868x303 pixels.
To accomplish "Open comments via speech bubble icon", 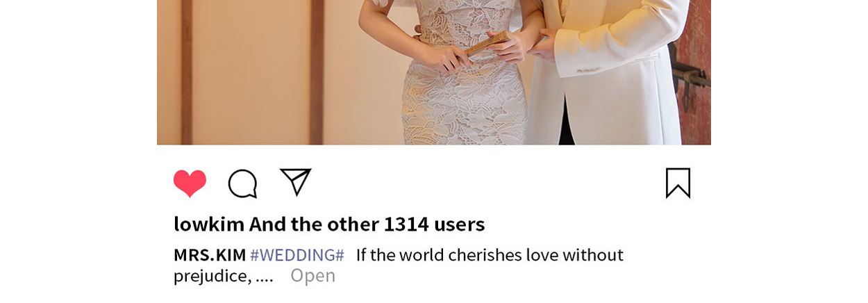I will coord(242,184).
